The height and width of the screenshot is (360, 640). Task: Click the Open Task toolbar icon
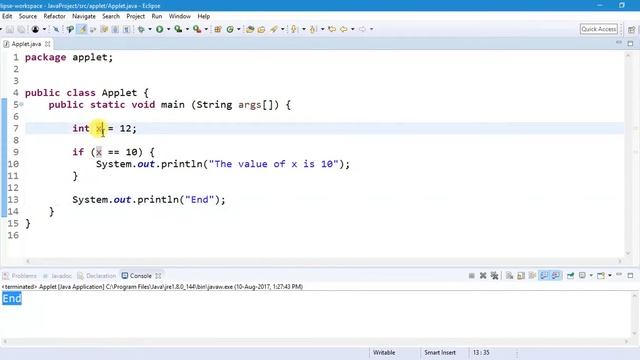coord(261,29)
